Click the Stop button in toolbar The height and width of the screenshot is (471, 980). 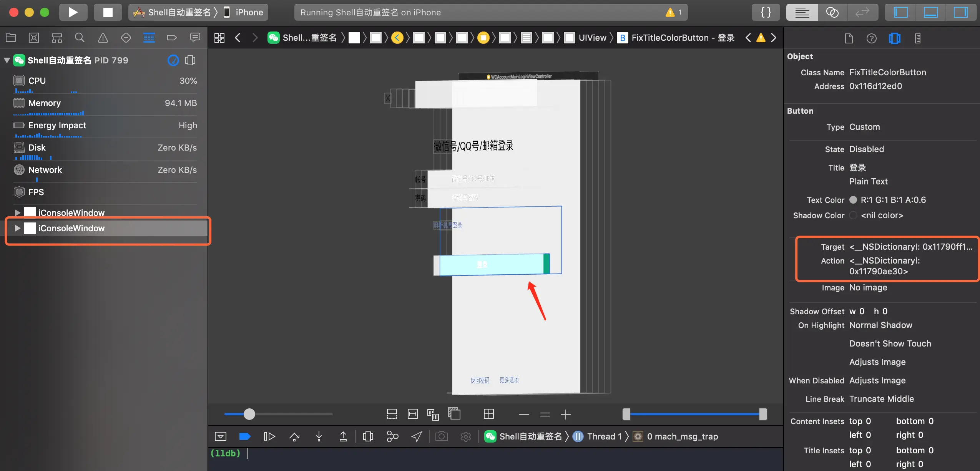tap(108, 12)
